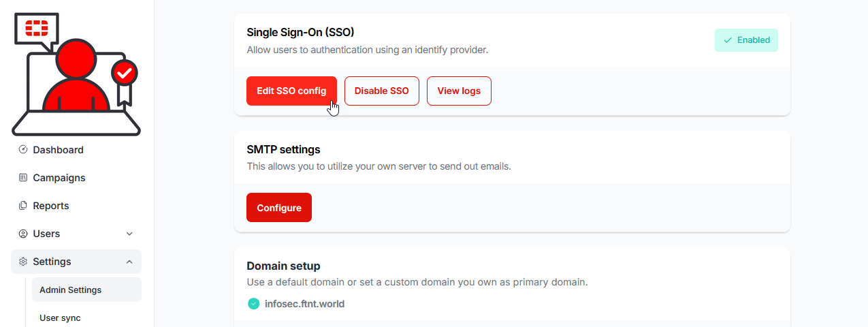868x327 pixels.
Task: Click the SMTP settings heading
Action: (x=283, y=149)
